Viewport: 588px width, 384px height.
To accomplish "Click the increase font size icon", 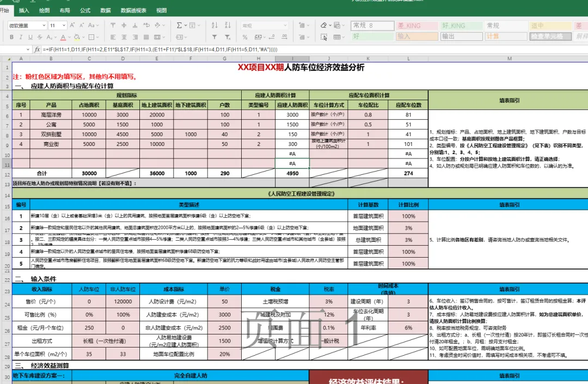I will click(72, 25).
